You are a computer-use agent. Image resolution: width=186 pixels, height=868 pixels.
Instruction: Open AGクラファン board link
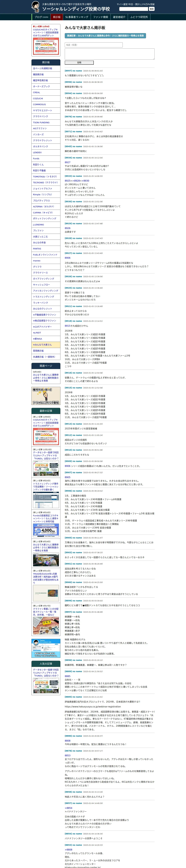click(46, 128)
